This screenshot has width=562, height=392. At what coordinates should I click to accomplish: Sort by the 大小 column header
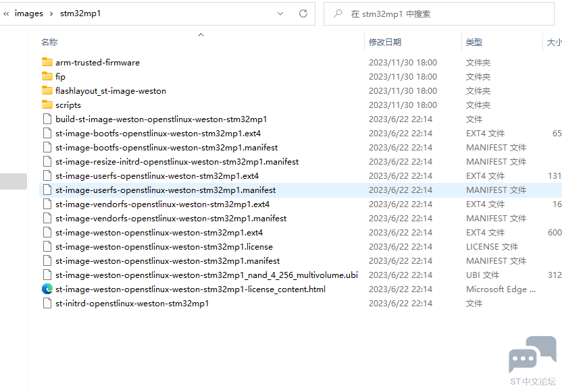[x=554, y=43]
